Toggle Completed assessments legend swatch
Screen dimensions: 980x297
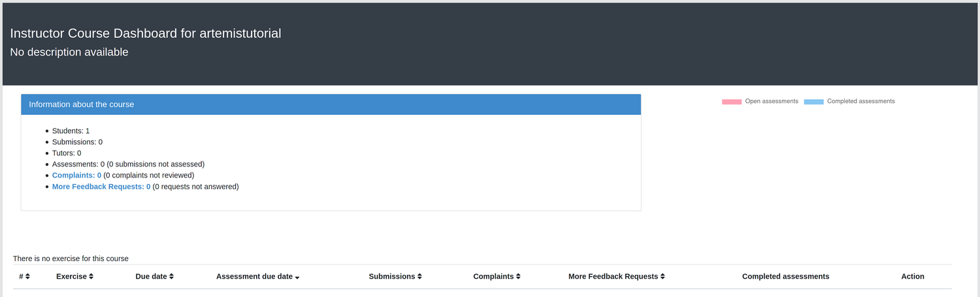tap(813, 102)
